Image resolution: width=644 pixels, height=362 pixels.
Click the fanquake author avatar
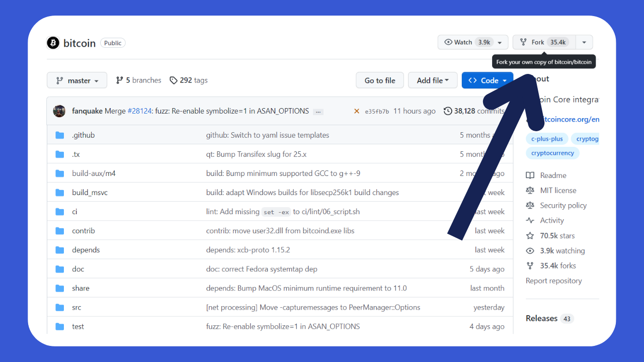(59, 111)
